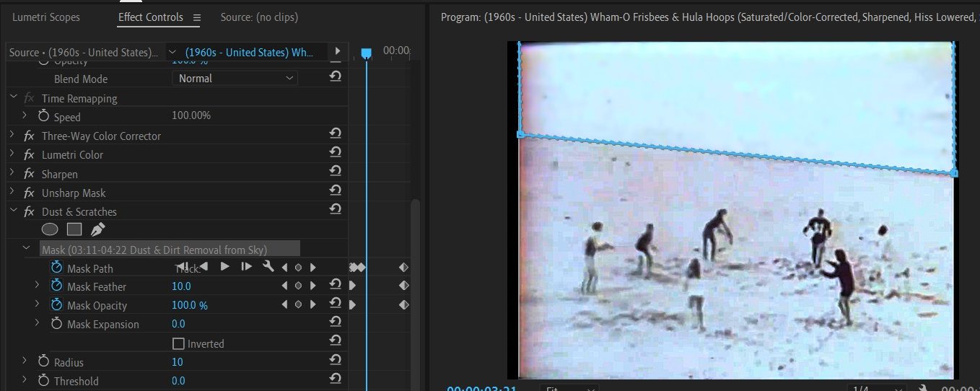Toggle animation stopwatch for Mask Expansion
The width and height of the screenshot is (980, 391).
[56, 324]
